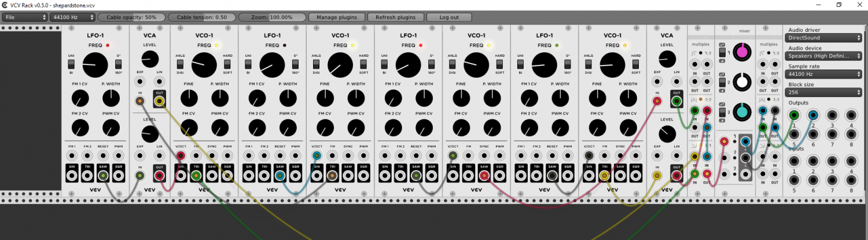Viewport: 868px width, 240px height.
Task: Click mixer channel 1 red input jack
Action: (x=724, y=141)
